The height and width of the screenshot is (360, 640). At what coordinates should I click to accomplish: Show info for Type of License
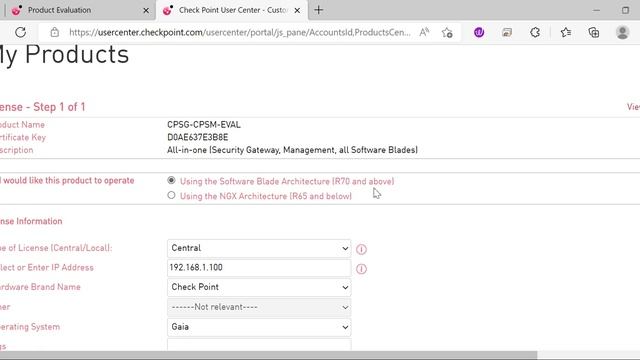(361, 249)
